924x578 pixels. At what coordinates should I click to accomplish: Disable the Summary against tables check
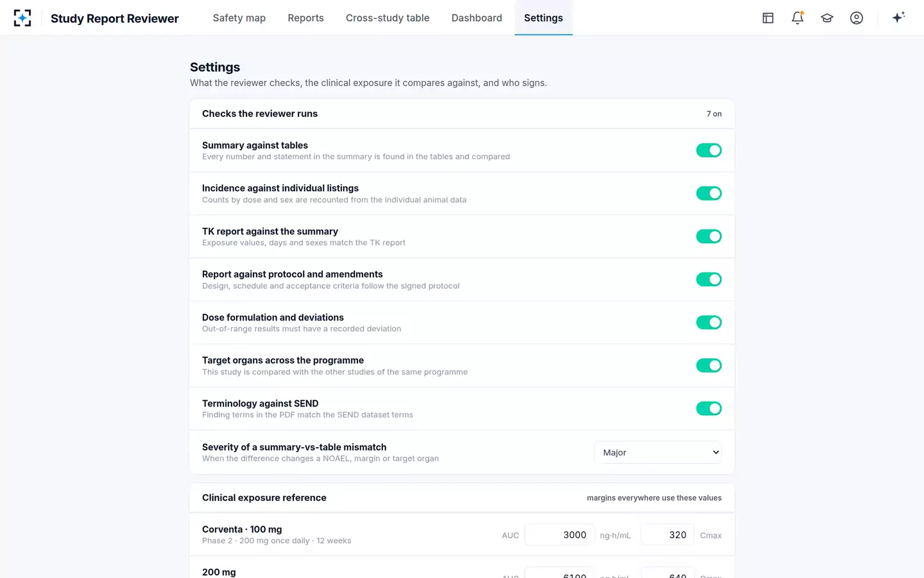(709, 150)
